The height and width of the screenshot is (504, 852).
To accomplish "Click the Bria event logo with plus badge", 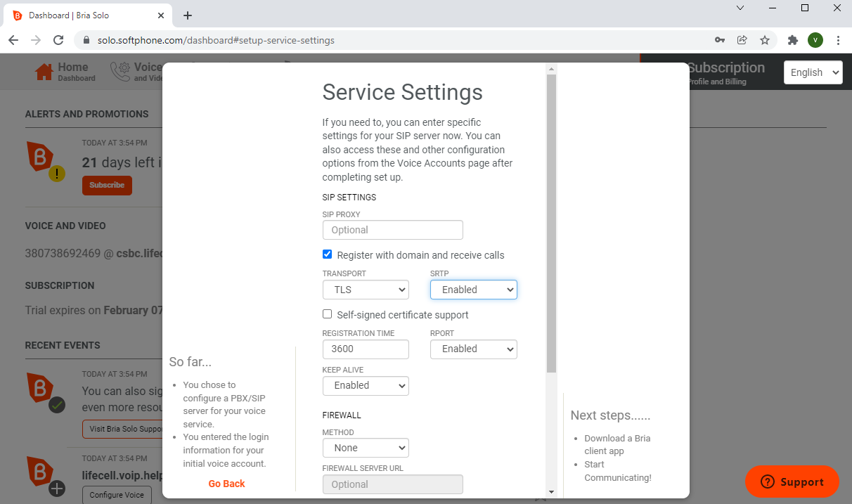I will pyautogui.click(x=45, y=477).
